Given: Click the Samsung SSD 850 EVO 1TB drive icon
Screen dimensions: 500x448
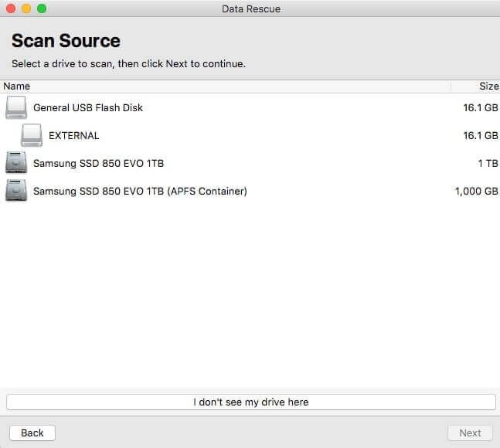Looking at the screenshot, I should point(16,163).
